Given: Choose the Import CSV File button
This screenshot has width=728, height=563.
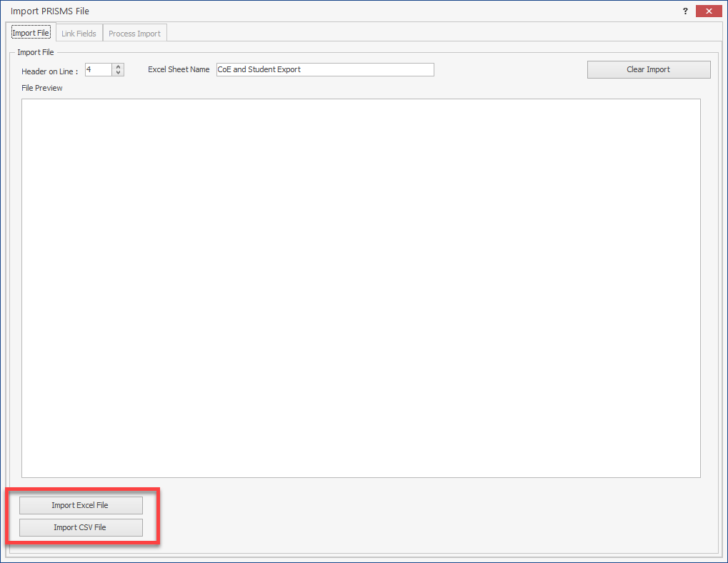Looking at the screenshot, I should [x=81, y=527].
